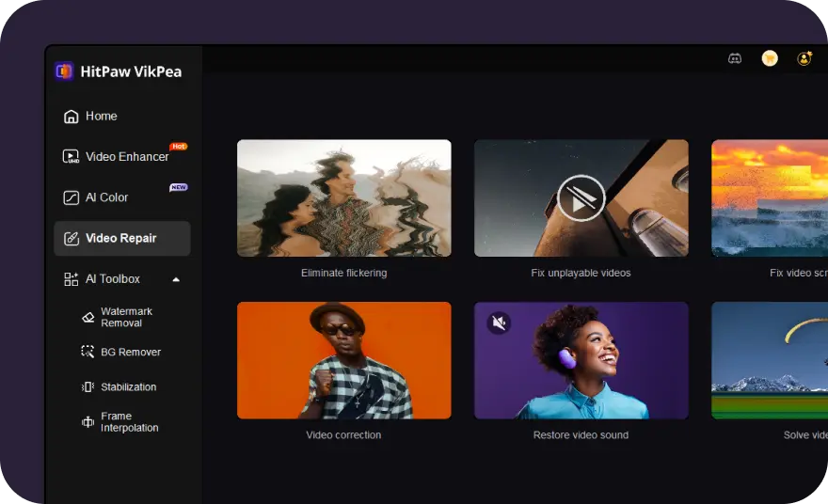Click the AI Color curve icon

coord(71,197)
